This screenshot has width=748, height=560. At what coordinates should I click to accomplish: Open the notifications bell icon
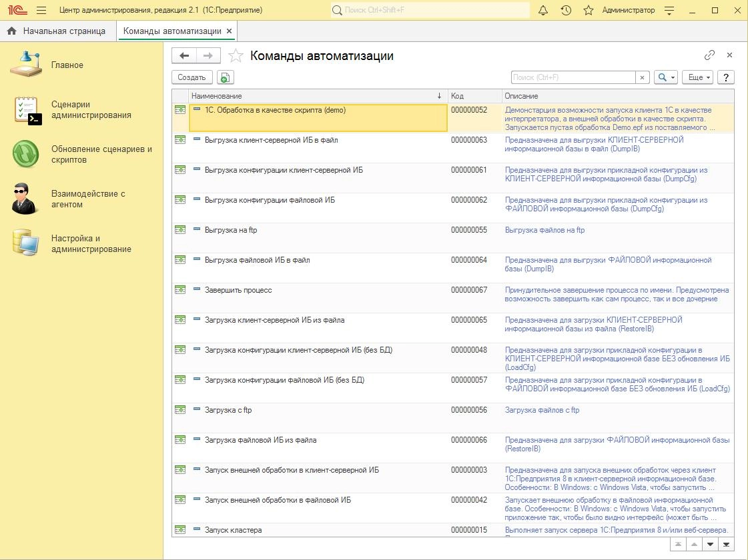click(x=543, y=11)
